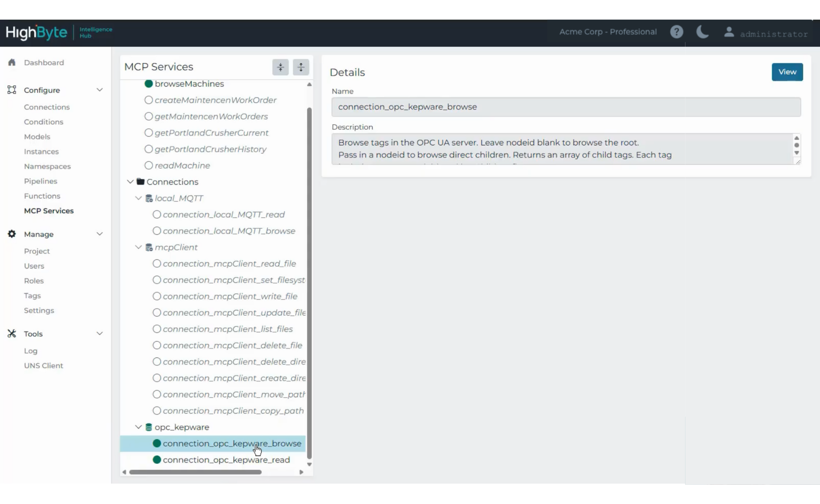The height and width of the screenshot is (504, 820).
Task: Click the Tools scissors icon
Action: (x=12, y=334)
